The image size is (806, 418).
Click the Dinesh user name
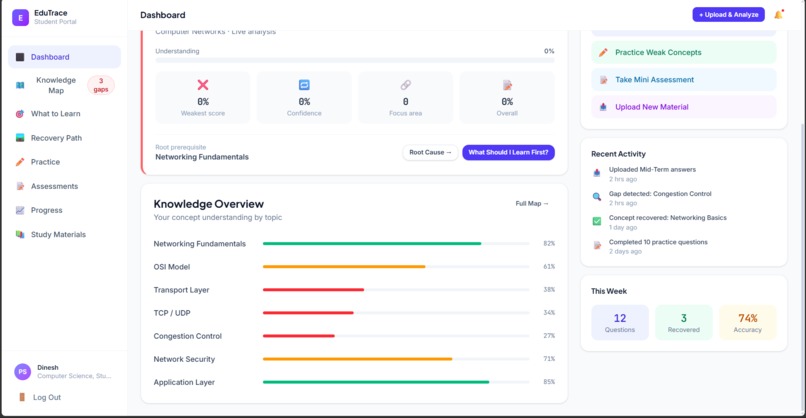[48, 368]
